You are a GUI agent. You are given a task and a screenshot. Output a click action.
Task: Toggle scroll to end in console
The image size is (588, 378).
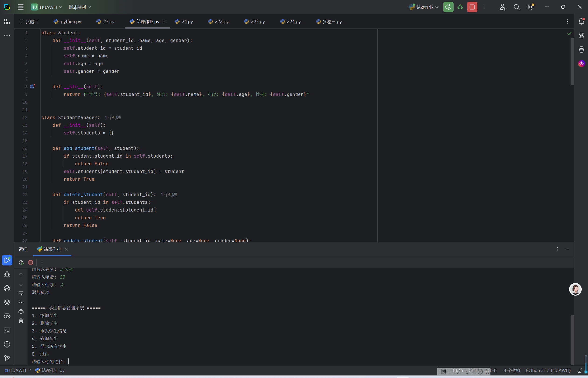pyautogui.click(x=21, y=302)
